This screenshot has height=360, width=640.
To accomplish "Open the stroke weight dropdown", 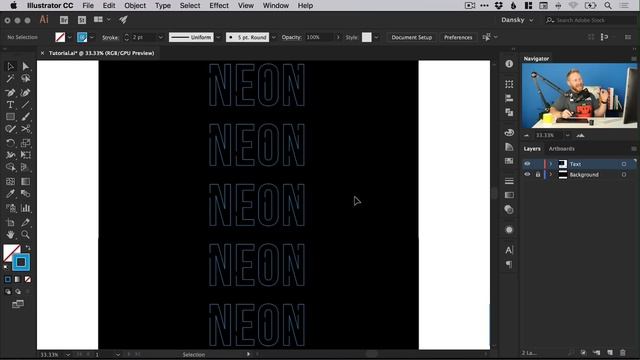I will 160,37.
